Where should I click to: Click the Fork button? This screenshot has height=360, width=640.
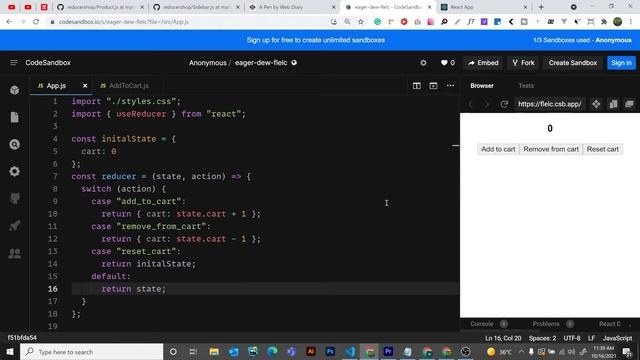[x=523, y=63]
